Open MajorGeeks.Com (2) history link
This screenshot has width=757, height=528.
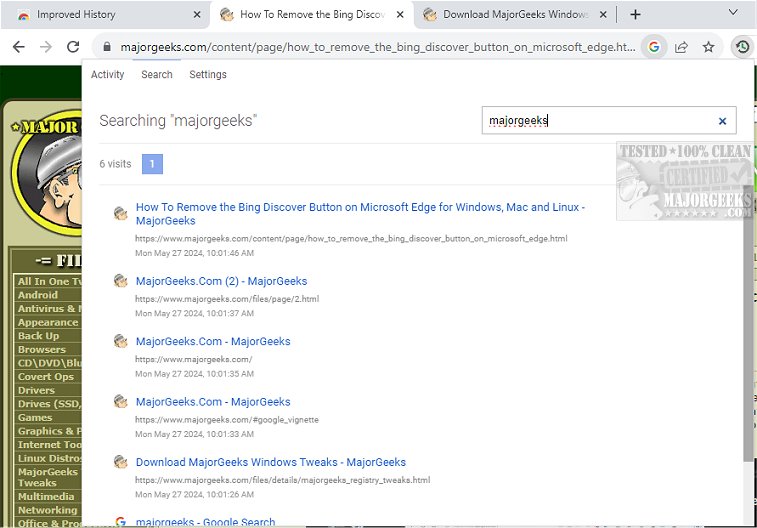(221, 281)
